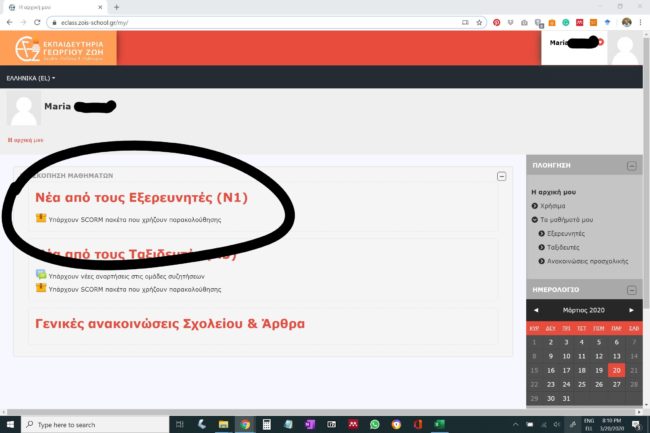Bookmark page with the star icon
650x433 pixels.
pyautogui.click(x=478, y=21)
